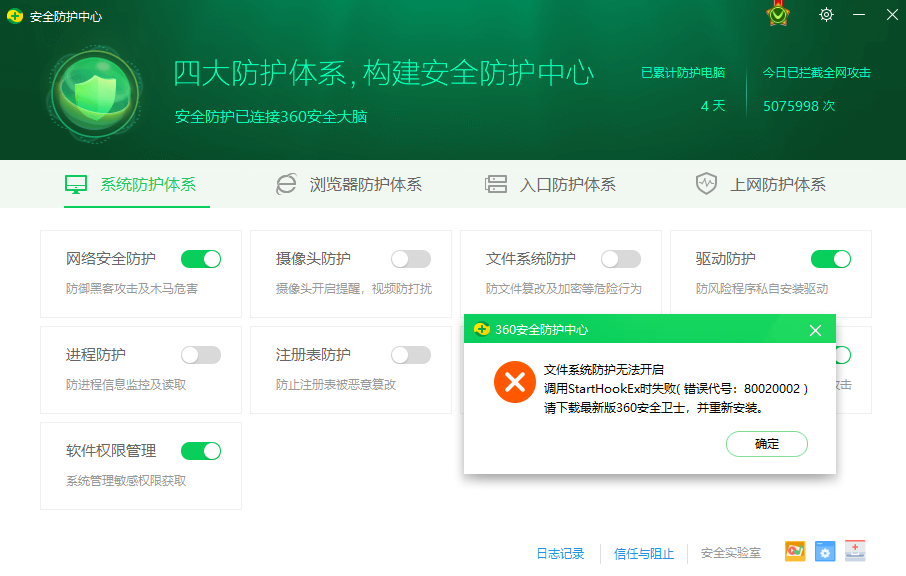The height and width of the screenshot is (576, 906).
Task: Click text 请下载最新版360安全卫士，并重新安装
Action: click(655, 408)
